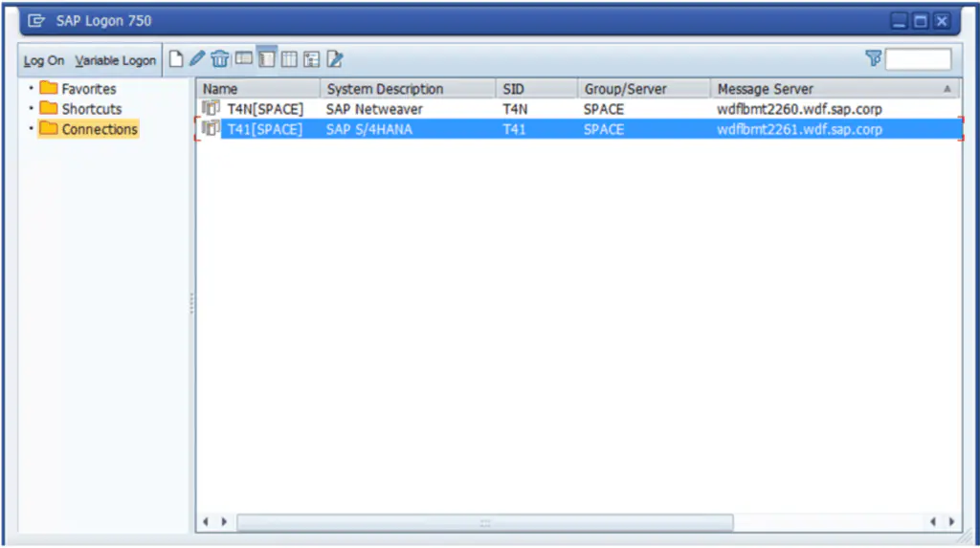Click the T41[SPACE] connection icon
The image size is (980, 548).
coord(211,129)
